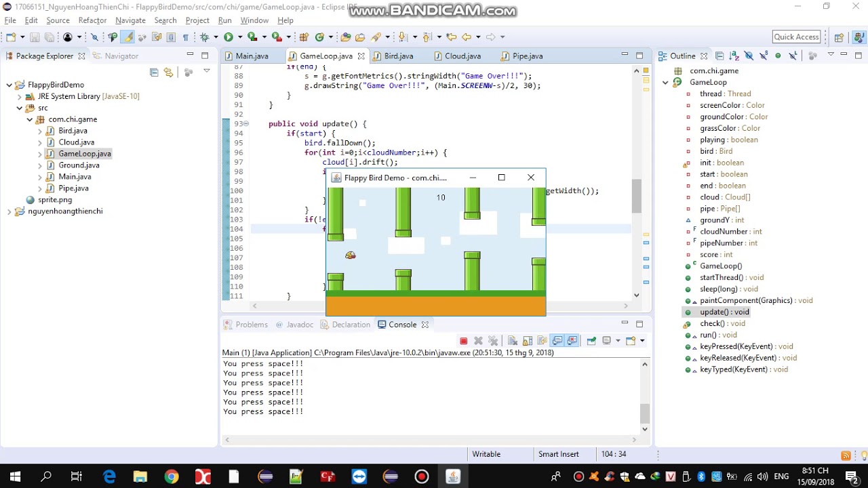
Task: Click the Save disk toolbar icon
Action: (35, 37)
